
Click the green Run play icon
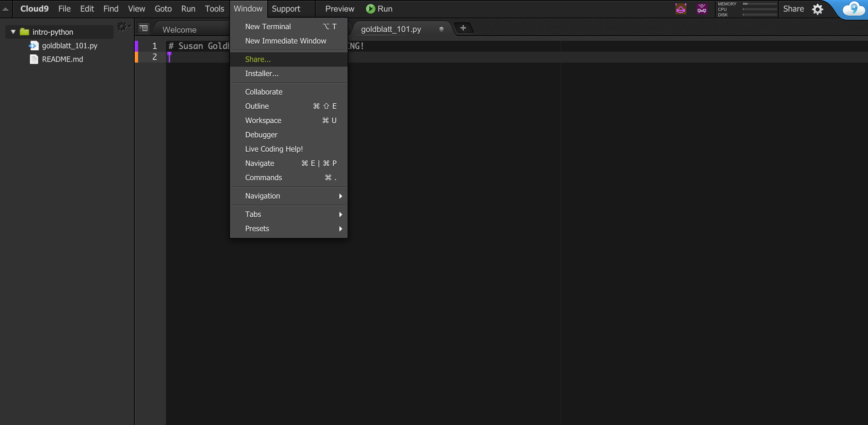click(370, 9)
